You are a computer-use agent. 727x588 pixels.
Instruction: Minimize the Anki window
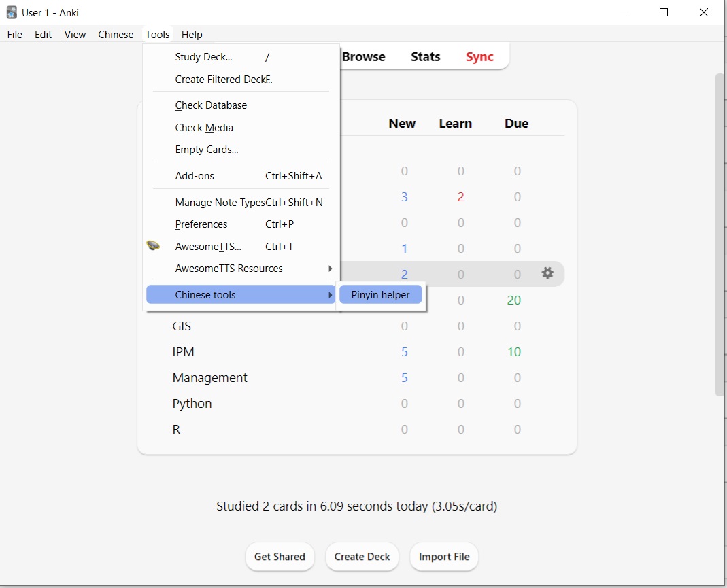[x=624, y=12]
